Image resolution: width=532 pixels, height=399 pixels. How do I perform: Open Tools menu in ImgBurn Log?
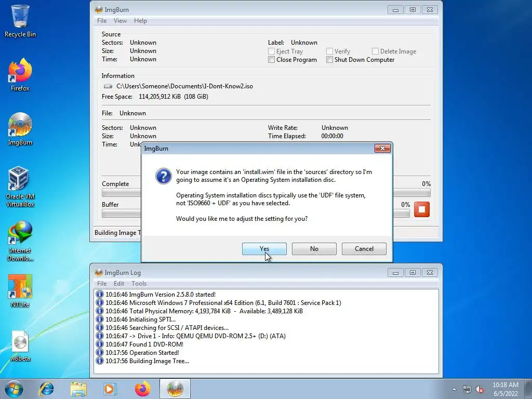(139, 283)
